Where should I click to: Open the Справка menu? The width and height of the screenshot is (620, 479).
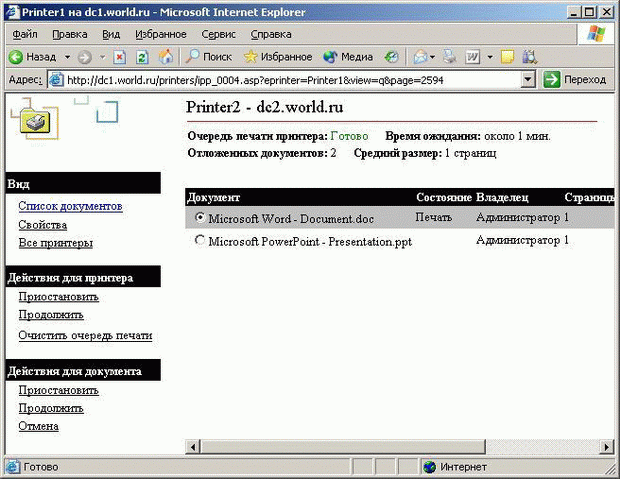click(x=271, y=34)
